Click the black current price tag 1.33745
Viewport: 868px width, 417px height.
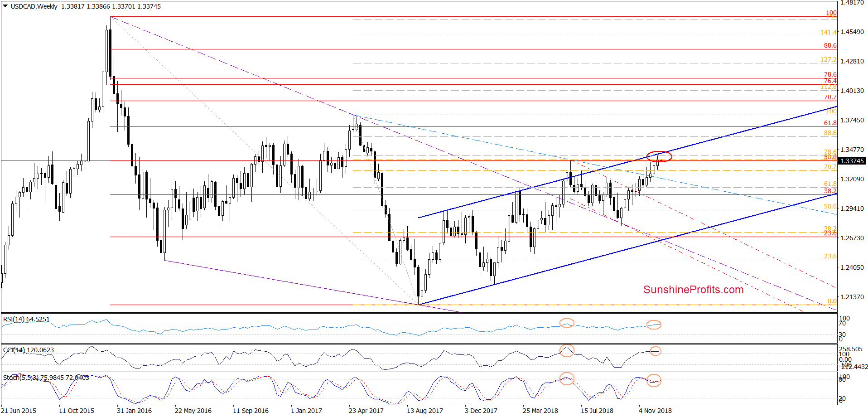pyautogui.click(x=852, y=161)
